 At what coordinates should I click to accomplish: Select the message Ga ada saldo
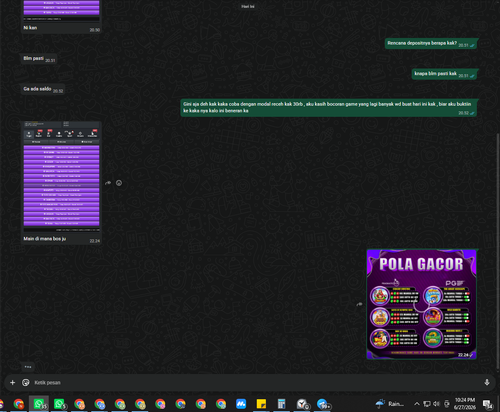[43, 89]
